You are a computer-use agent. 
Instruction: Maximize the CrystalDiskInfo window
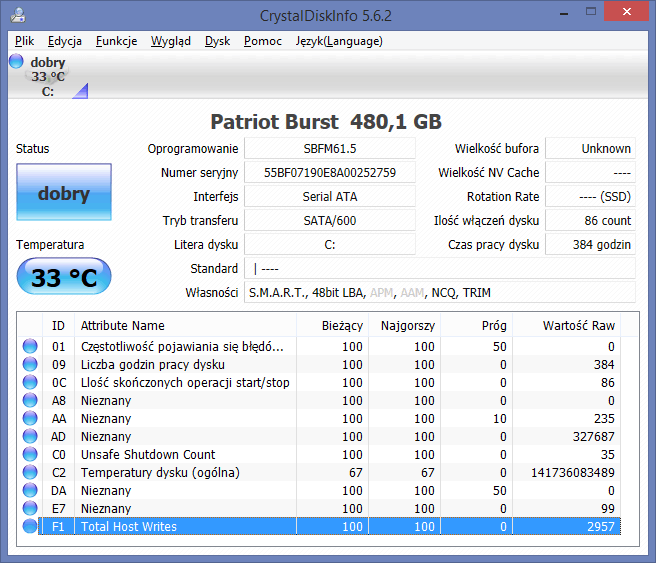(x=591, y=12)
